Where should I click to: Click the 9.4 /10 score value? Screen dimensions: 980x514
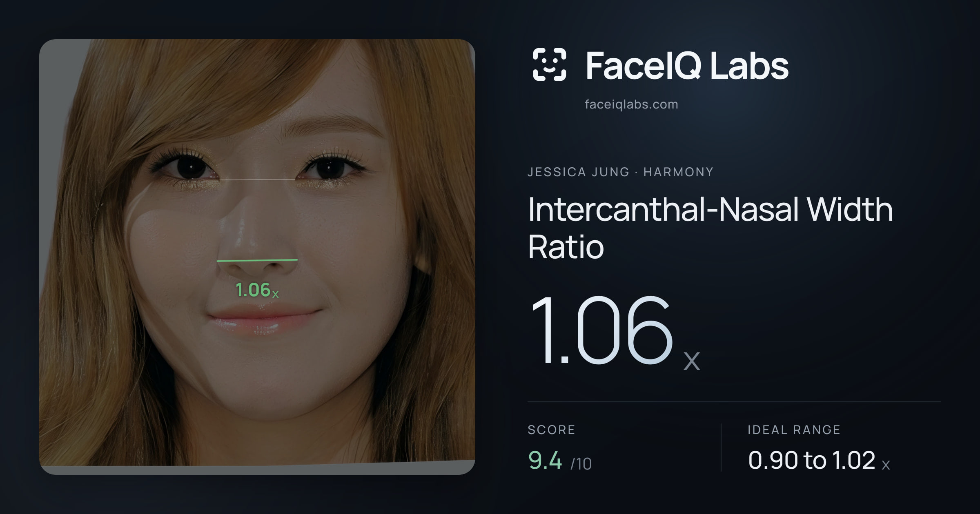coord(560,461)
